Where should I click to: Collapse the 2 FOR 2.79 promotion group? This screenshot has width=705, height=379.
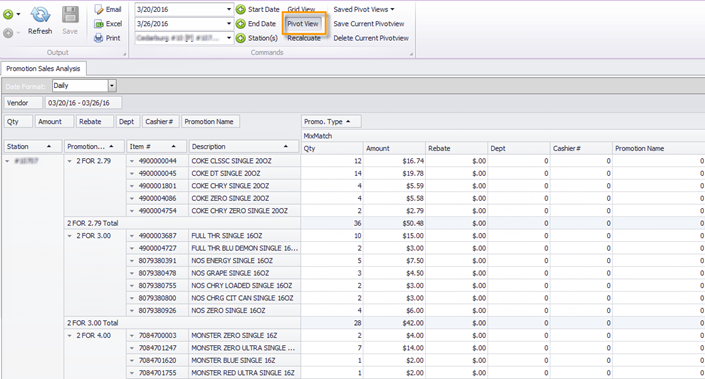(70, 161)
